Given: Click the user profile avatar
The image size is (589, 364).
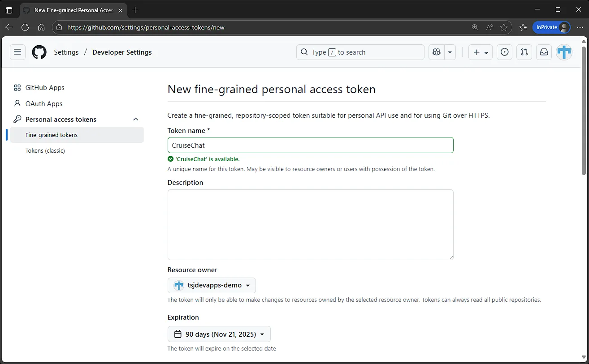Looking at the screenshot, I should pyautogui.click(x=564, y=52).
